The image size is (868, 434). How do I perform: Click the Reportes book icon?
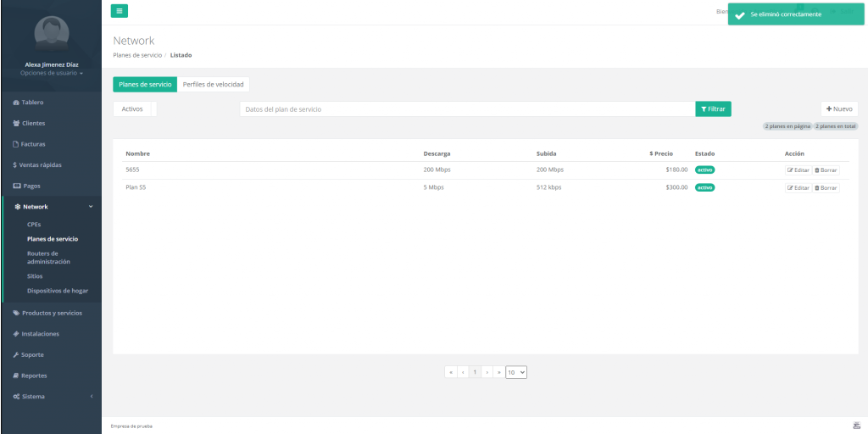(16, 376)
